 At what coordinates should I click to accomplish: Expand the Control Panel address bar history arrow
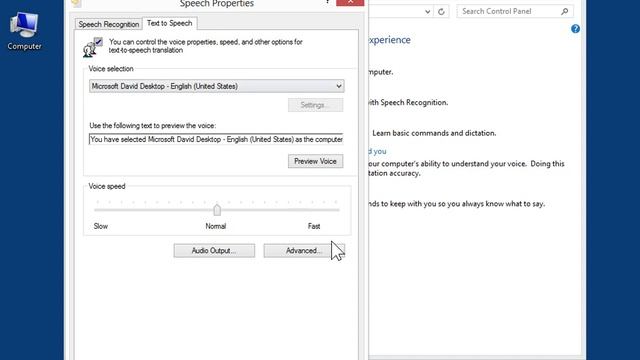[427, 11]
